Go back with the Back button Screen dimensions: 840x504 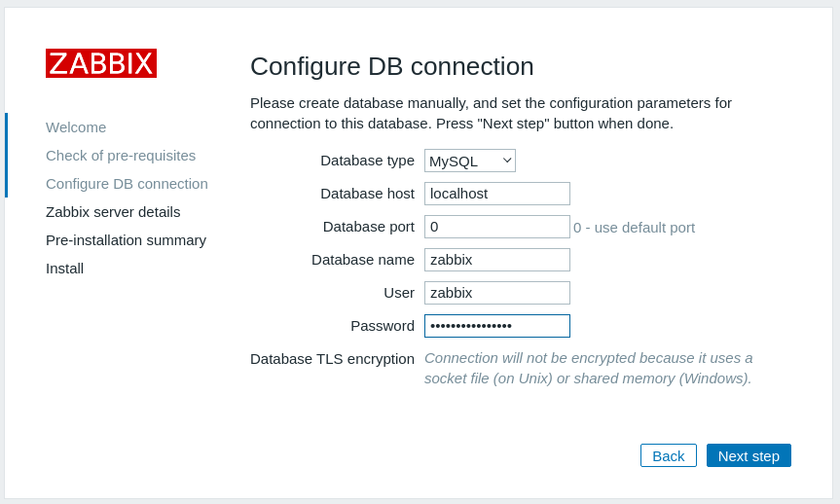669,455
